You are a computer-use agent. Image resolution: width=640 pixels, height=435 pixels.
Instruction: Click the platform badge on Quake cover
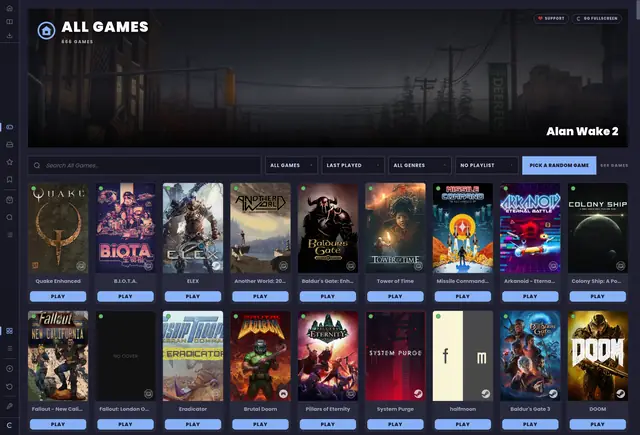pos(81,266)
